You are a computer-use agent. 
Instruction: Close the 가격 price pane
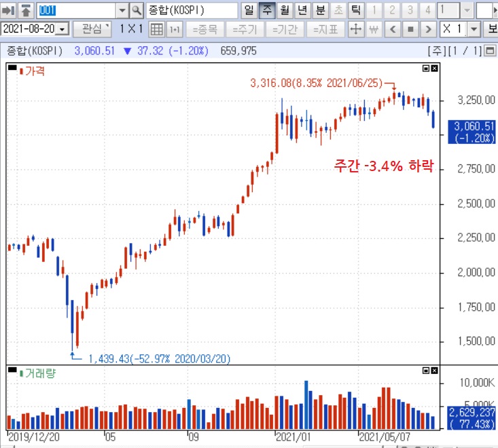(x=435, y=68)
